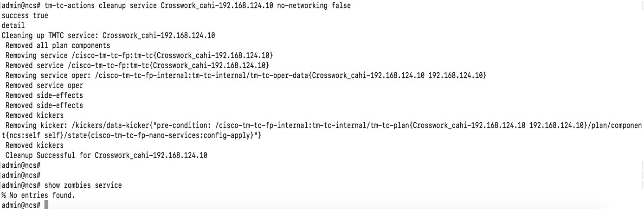Click the 'no-networking false' argument text

(x=314, y=6)
